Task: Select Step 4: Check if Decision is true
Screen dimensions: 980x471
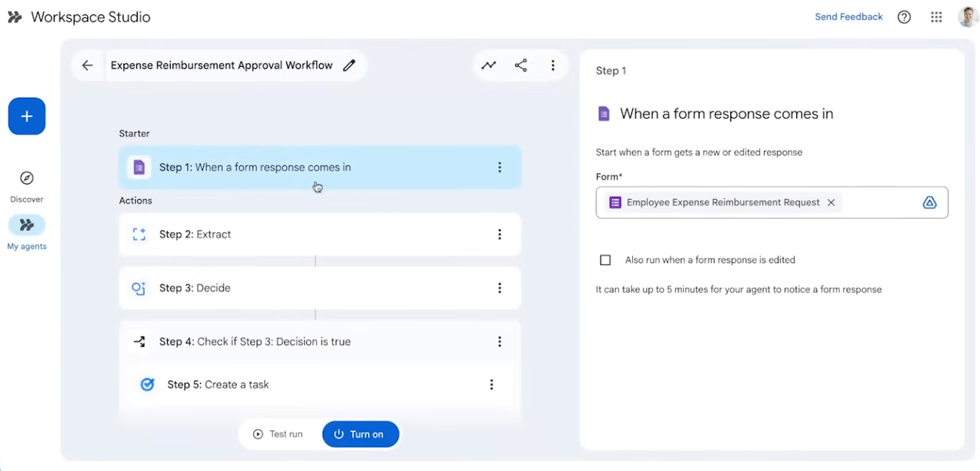Action: click(320, 342)
